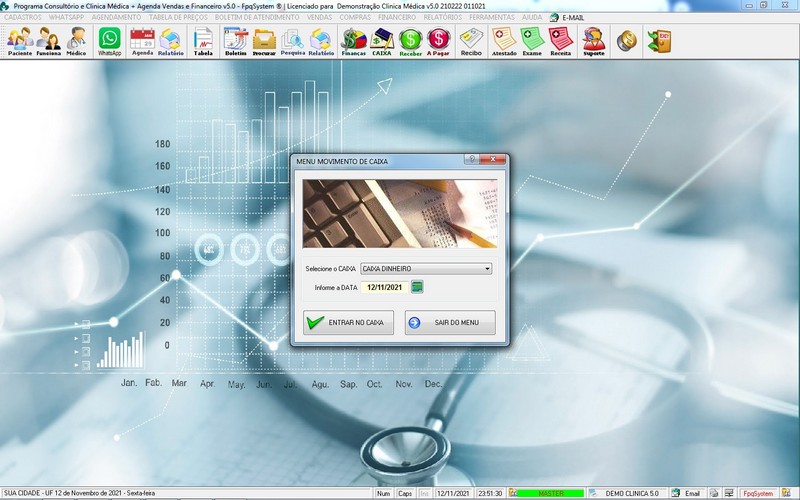Click the monitor icon in status bar
The image size is (800, 500).
729,493
